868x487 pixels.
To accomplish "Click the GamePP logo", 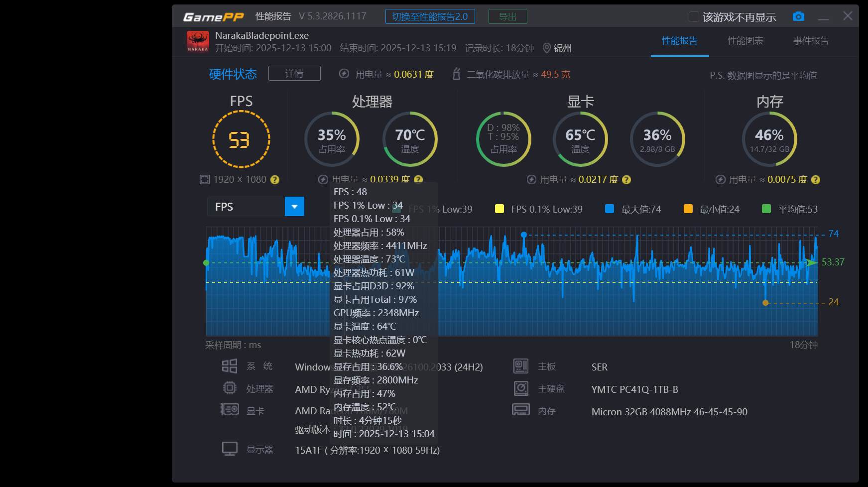I will point(214,17).
